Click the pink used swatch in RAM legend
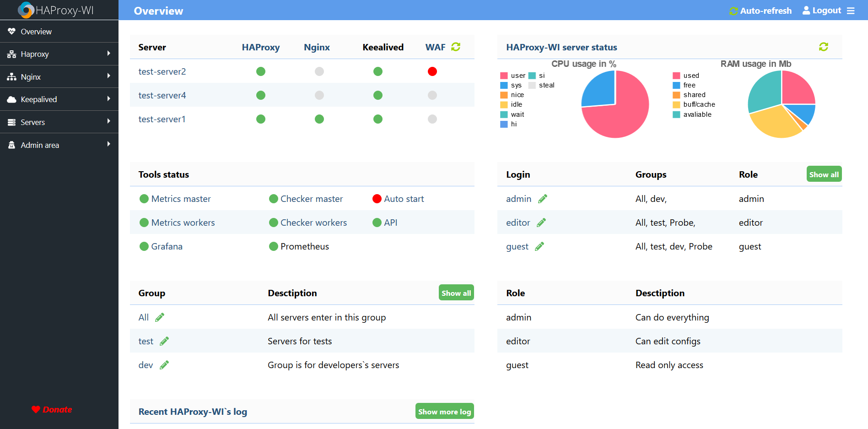Image resolution: width=868 pixels, height=429 pixels. coord(676,75)
